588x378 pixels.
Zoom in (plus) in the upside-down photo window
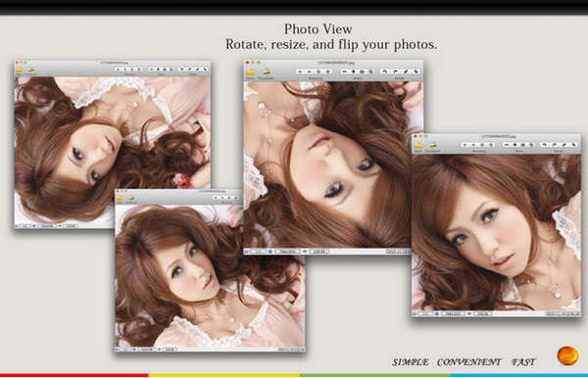(x=353, y=71)
